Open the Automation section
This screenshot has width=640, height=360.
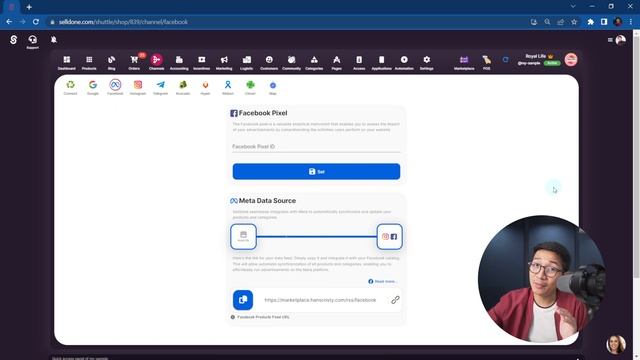[404, 62]
